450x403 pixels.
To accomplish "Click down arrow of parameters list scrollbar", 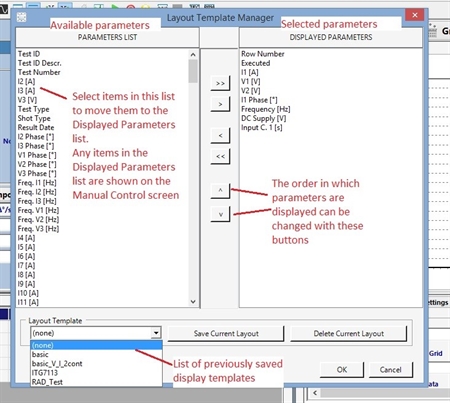I will coord(193,302).
